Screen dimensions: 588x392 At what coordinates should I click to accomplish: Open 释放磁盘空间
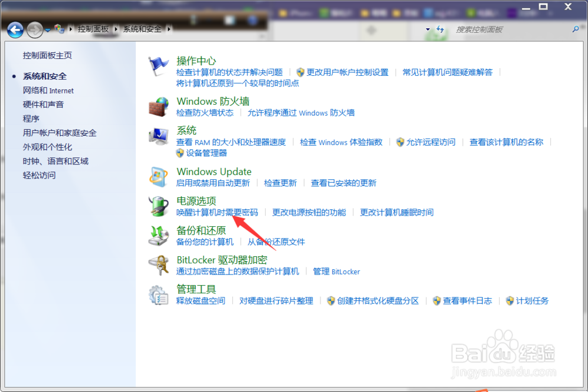pos(201,301)
